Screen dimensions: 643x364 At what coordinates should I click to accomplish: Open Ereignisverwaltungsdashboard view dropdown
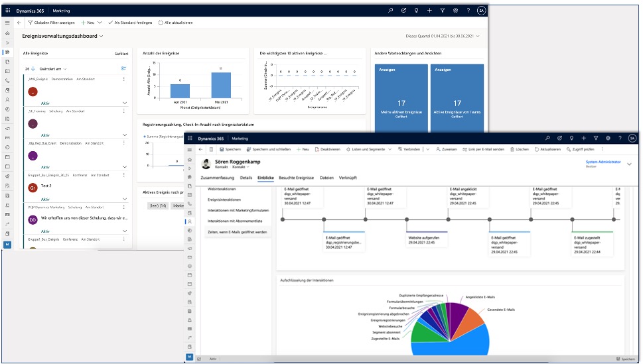point(101,36)
